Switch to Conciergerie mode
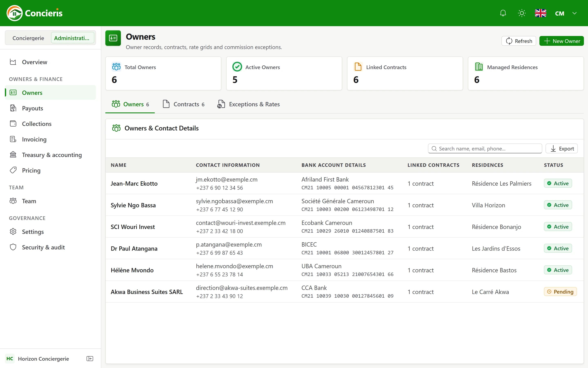588x368 pixels. (28, 38)
